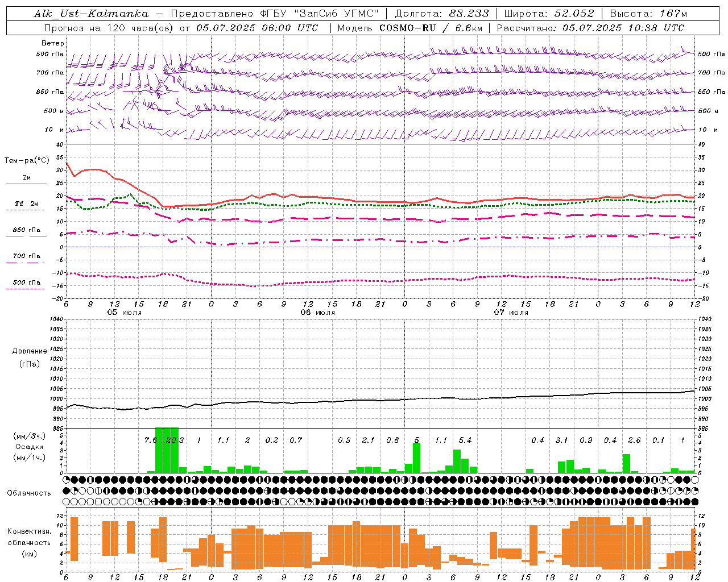
Task: Click the 05 июля date label
Action: point(125,313)
